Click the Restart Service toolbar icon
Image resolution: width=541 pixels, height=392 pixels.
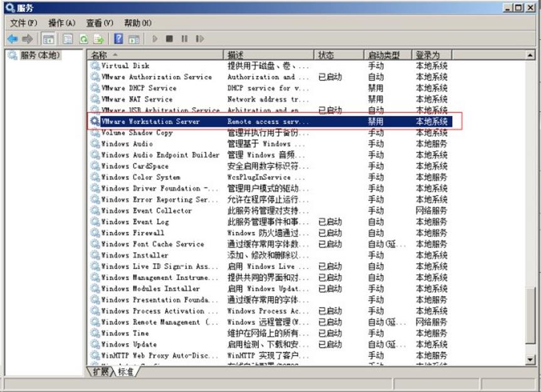click(x=199, y=39)
